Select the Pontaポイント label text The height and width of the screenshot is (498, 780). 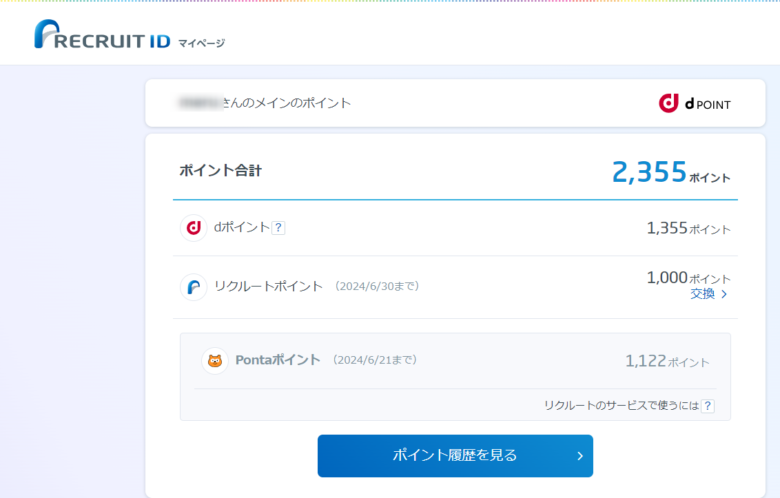pos(278,360)
